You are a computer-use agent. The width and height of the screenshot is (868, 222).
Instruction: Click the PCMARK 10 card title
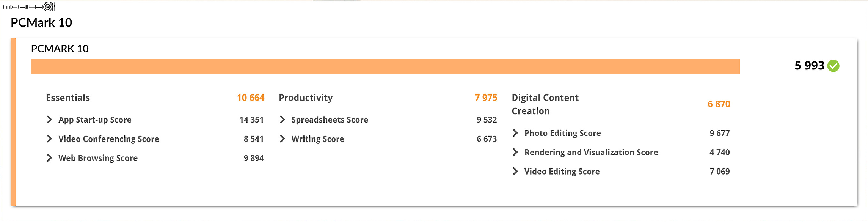[60, 49]
